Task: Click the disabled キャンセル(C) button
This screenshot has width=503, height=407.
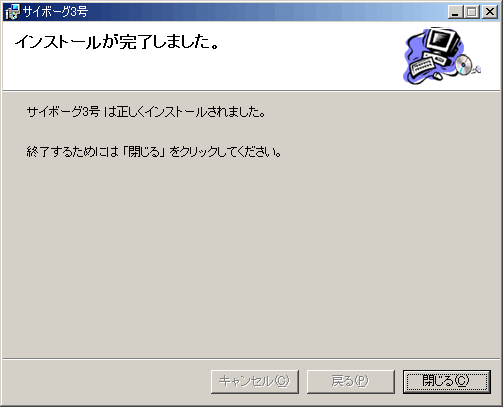Action: point(255,381)
